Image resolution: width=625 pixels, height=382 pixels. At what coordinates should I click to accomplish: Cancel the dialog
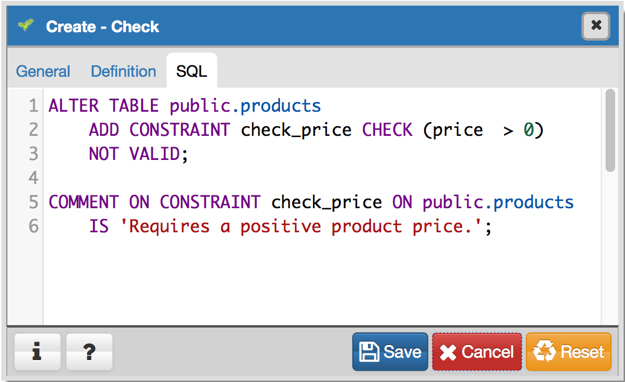pyautogui.click(x=477, y=352)
